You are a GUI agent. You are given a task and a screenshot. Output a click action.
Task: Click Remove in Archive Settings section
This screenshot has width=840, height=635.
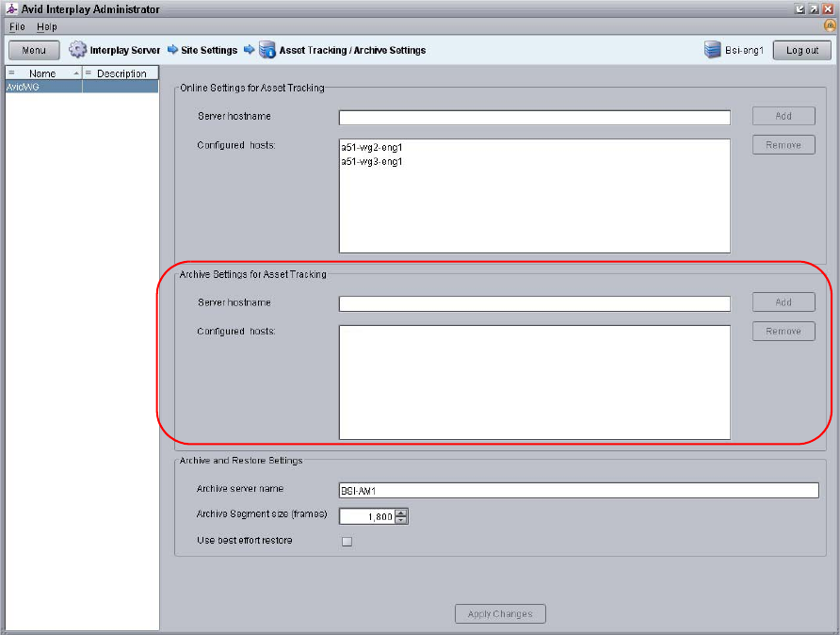pyautogui.click(x=783, y=332)
